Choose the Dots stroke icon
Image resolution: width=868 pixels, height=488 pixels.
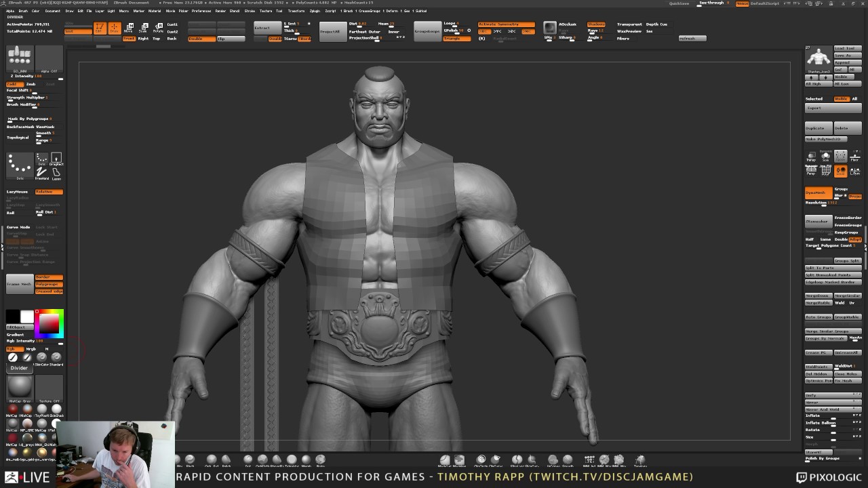click(42, 159)
